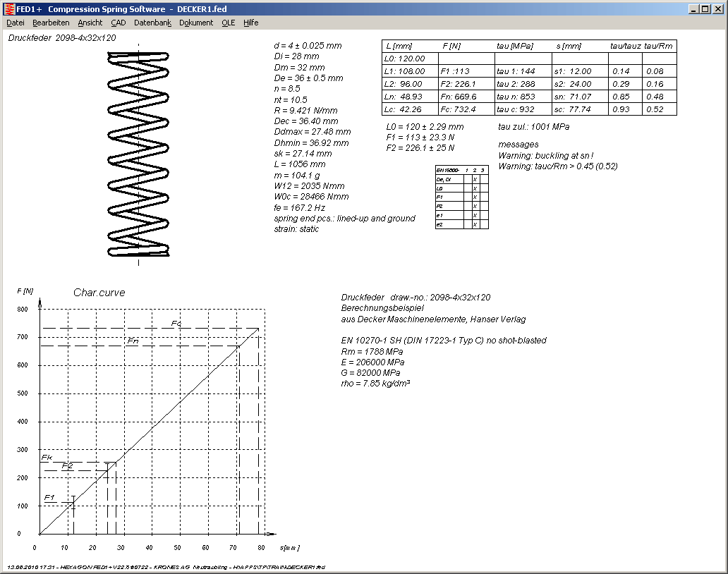Select the L0: 120.00 table cell
Viewport: 728px width, 574px height.
click(405, 59)
